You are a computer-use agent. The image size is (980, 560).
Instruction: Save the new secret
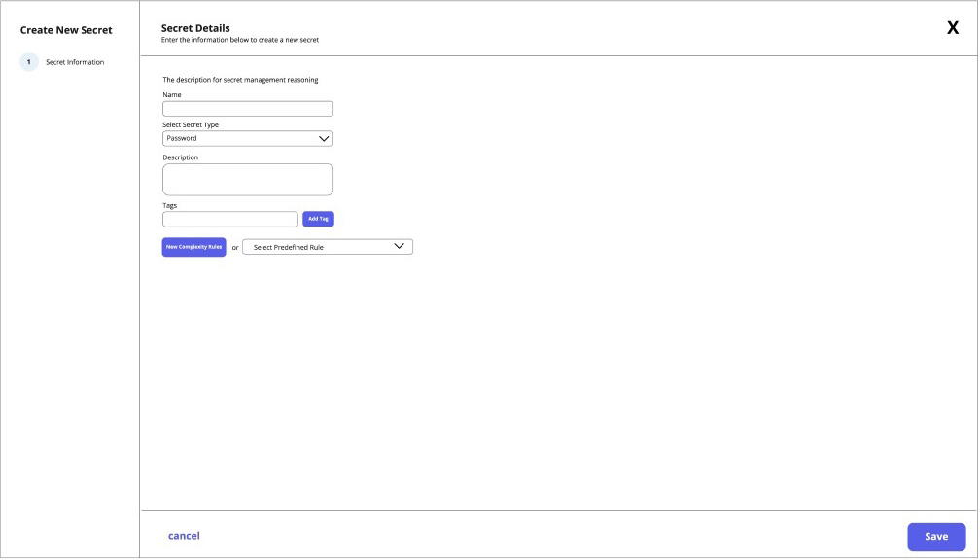point(934,536)
